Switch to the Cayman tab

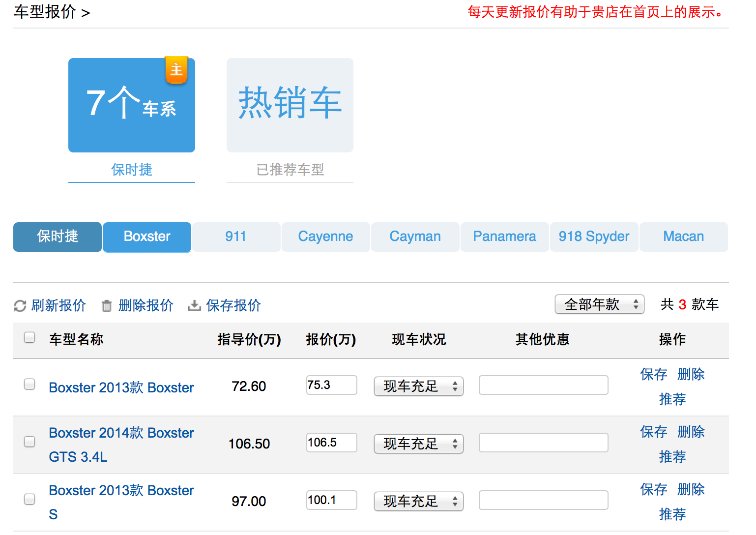[x=415, y=237]
